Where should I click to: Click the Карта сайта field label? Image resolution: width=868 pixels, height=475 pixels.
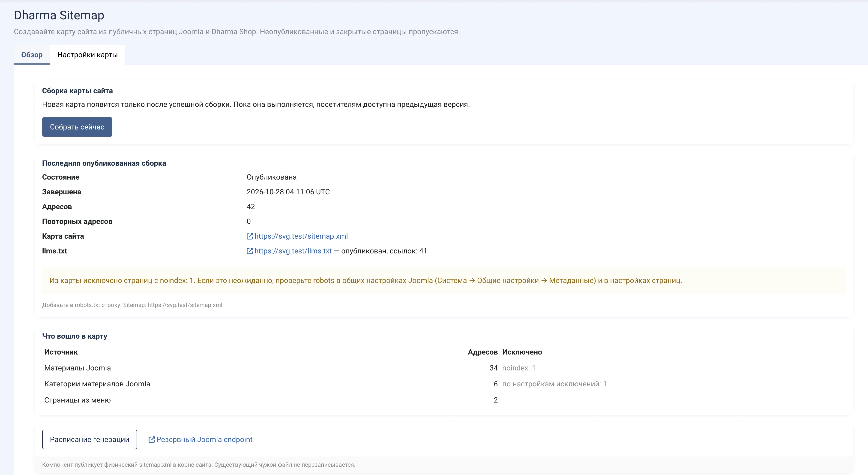click(x=63, y=236)
